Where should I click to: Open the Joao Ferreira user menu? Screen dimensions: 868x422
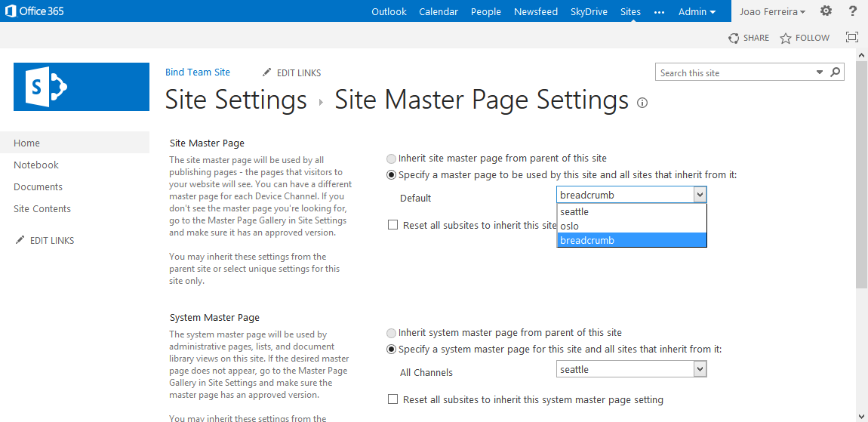pos(772,11)
